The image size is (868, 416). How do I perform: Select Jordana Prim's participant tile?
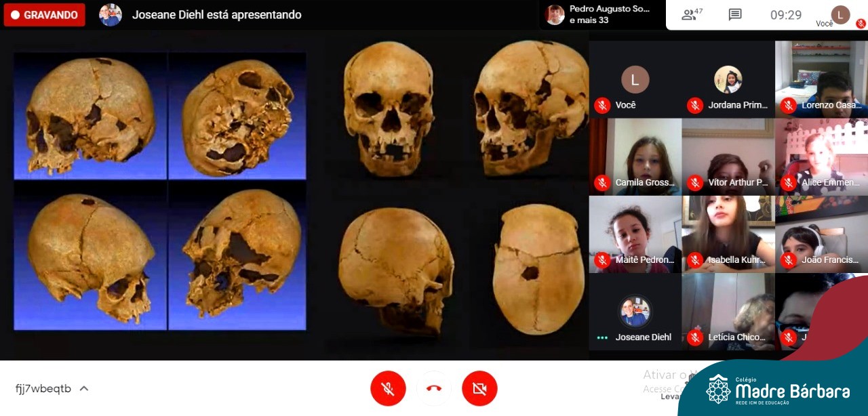click(728, 79)
